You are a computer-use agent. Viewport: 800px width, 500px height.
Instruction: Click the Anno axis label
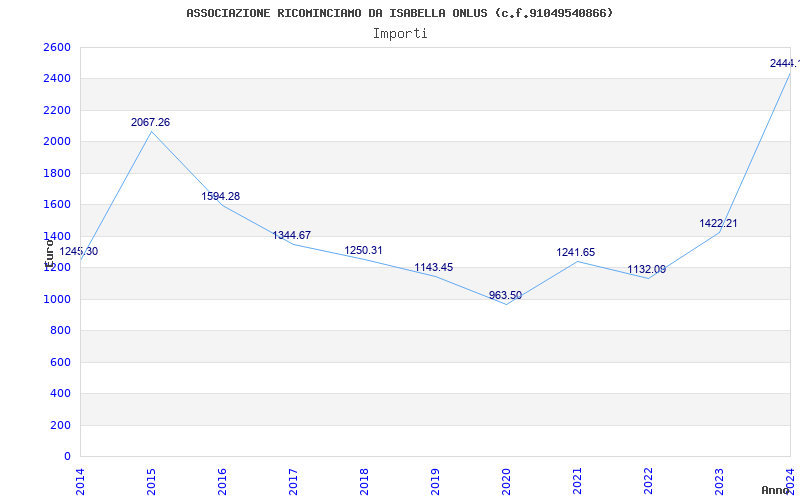(x=776, y=490)
